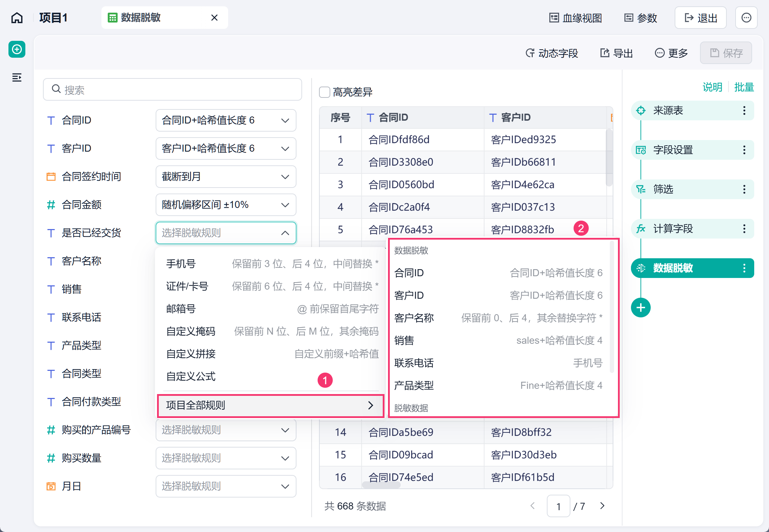Click the 动态字段 dynamic field tool

[552, 53]
